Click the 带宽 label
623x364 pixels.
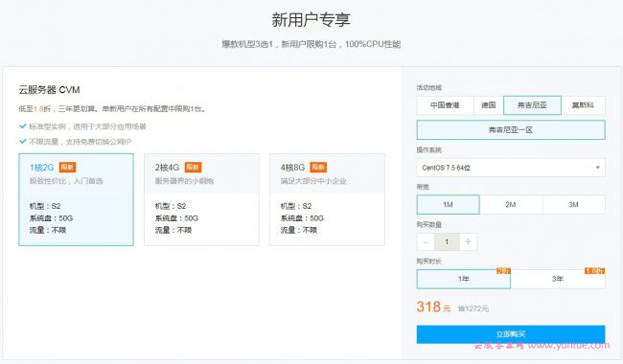(x=423, y=187)
